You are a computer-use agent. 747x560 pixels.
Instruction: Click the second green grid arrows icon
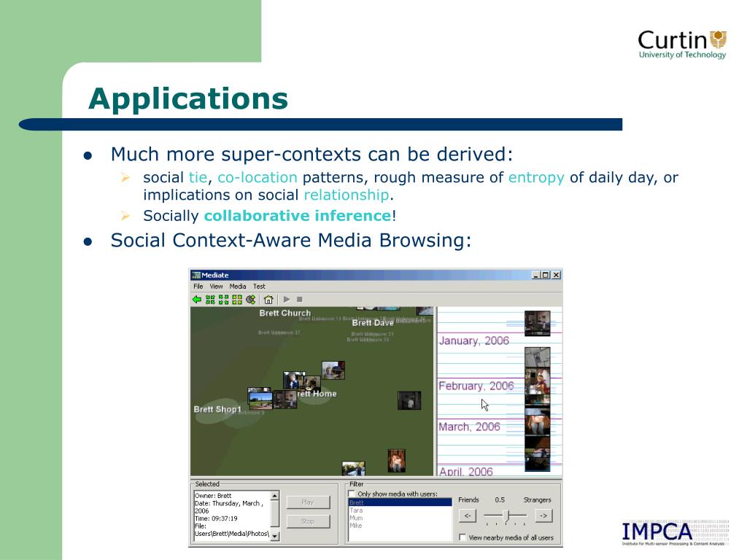(223, 300)
